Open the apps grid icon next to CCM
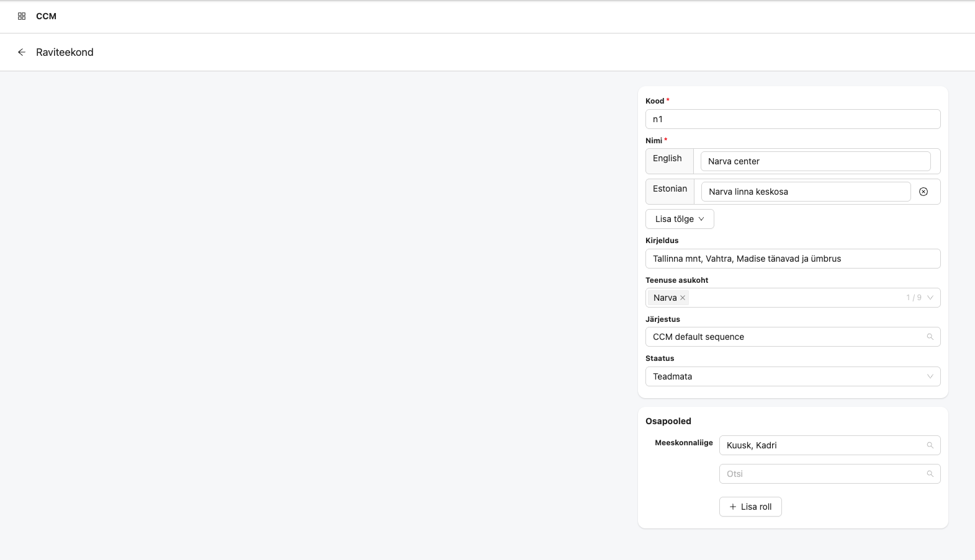The width and height of the screenshot is (975, 560). coord(22,16)
